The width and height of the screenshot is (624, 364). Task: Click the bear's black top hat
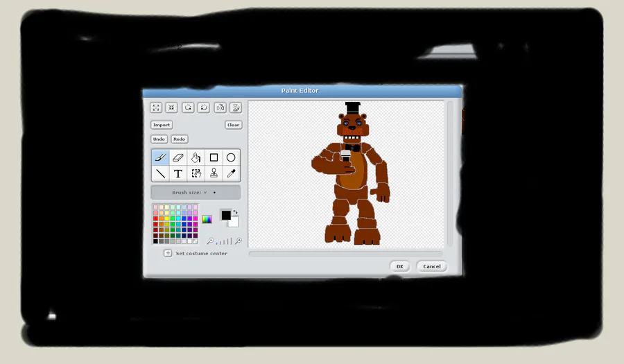[x=353, y=108]
